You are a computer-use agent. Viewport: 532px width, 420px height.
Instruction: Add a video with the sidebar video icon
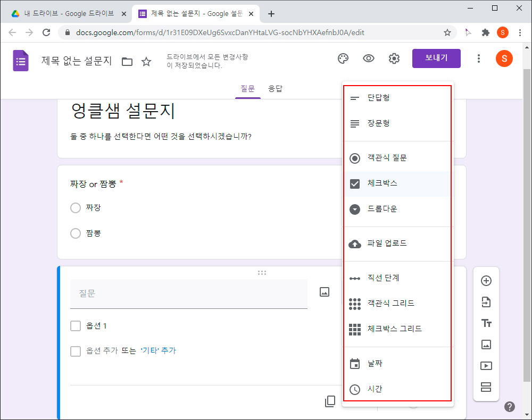486,366
